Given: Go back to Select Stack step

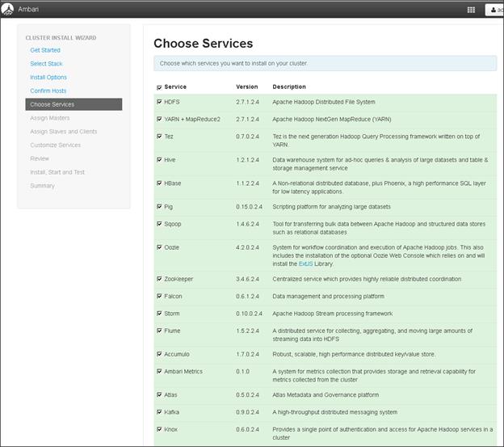Looking at the screenshot, I should (46, 64).
